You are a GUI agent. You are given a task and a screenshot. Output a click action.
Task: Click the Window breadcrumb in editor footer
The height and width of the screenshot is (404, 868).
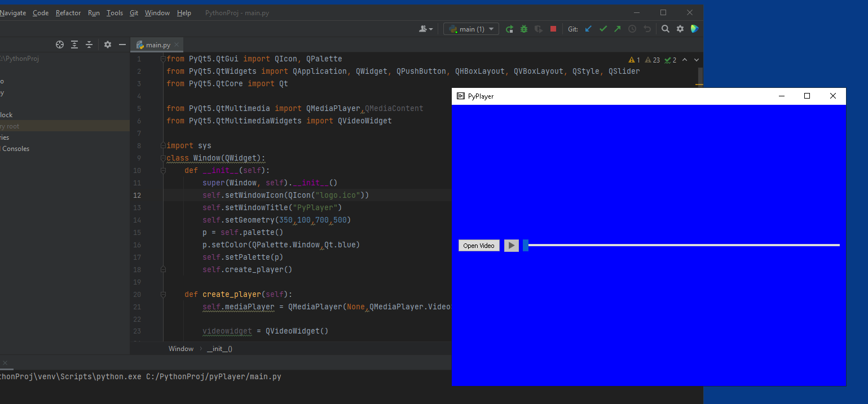tap(181, 349)
